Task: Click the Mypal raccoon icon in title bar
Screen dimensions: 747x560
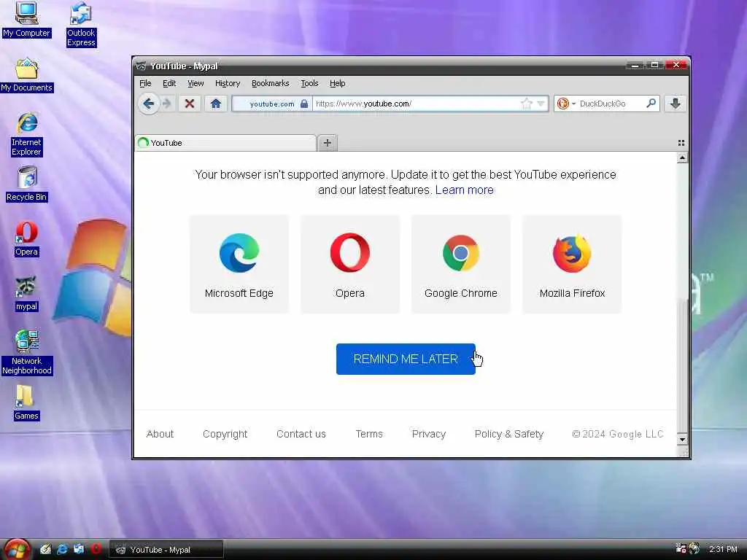Action: [141, 66]
